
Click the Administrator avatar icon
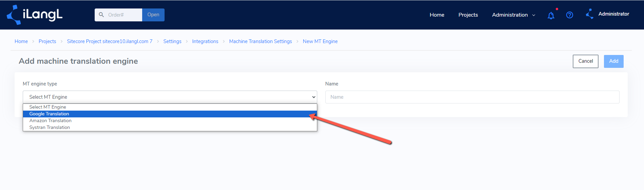(590, 14)
